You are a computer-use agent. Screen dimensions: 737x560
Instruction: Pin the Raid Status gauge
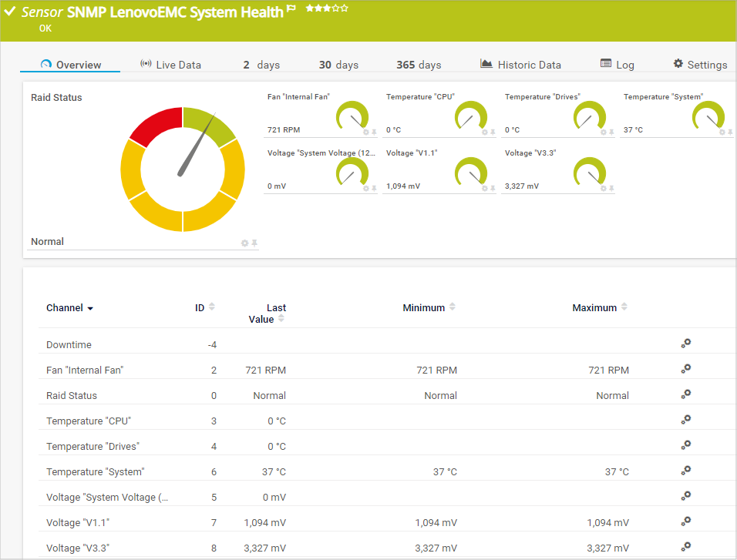tap(254, 243)
